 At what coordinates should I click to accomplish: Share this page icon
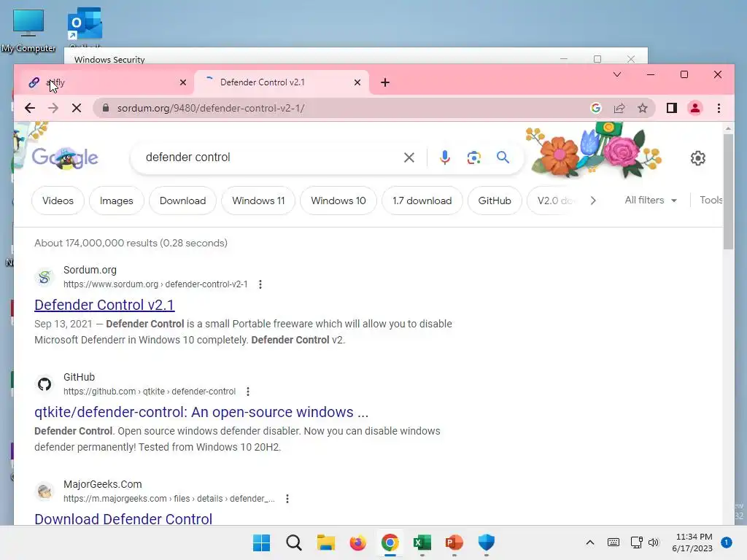[x=619, y=108]
